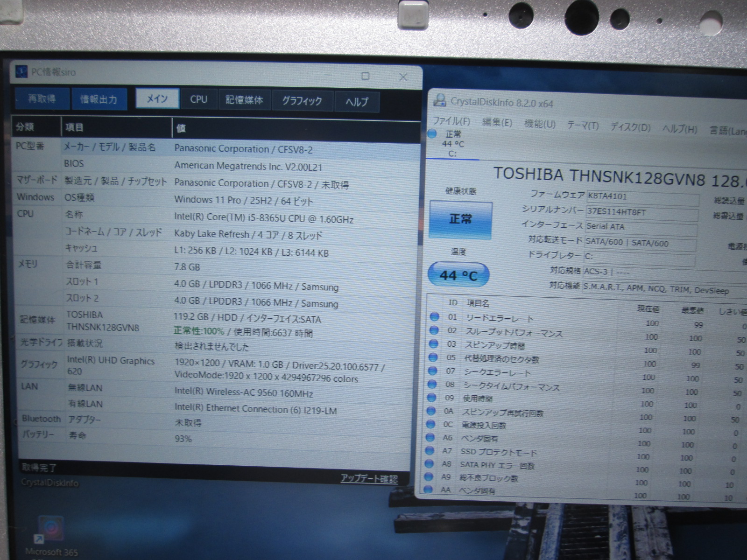747x560 pixels.
Task: Click status circle for 01 リードエラーレート
Action: 434,316
